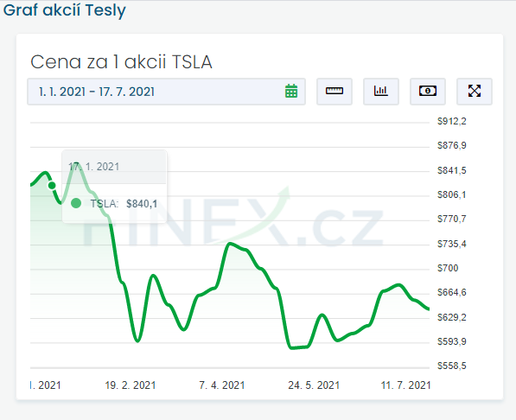
Task: Click the date range field 1. 1. 2021 – 17. 7. 2021
Action: point(166,92)
